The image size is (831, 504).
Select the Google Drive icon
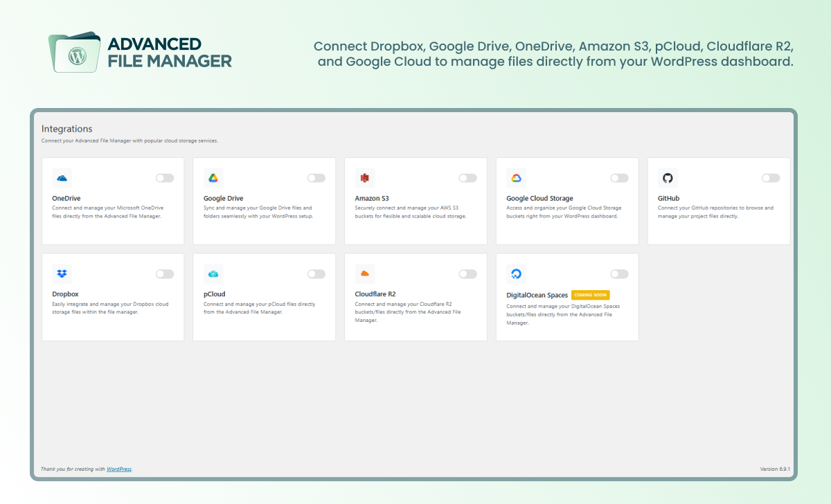213,177
